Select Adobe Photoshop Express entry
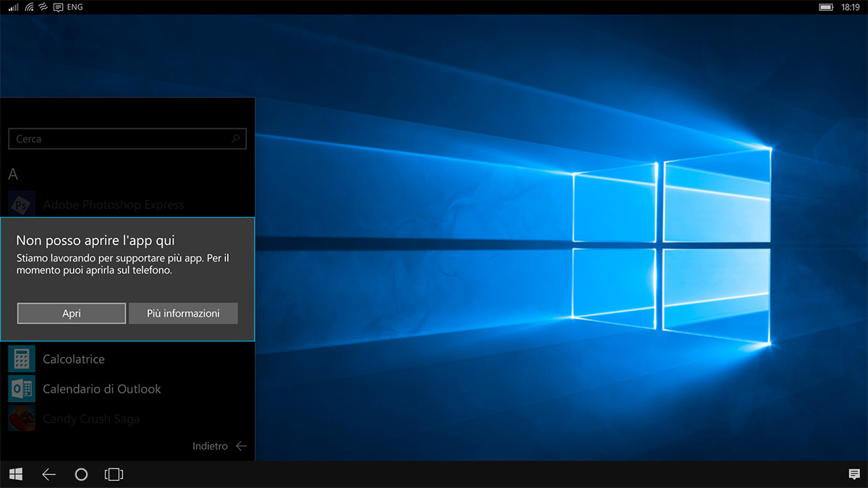The image size is (868, 488). (114, 205)
